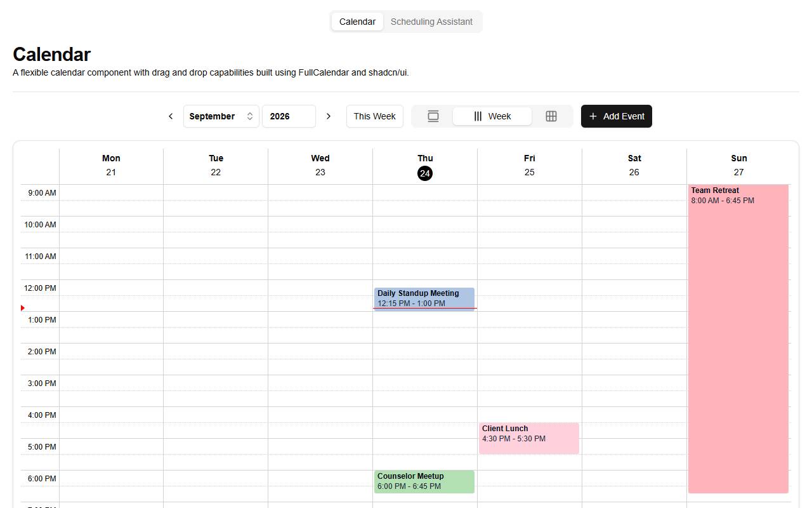
Task: Click the "12:15 PM - 1:00 PM" time text
Action: (x=411, y=304)
